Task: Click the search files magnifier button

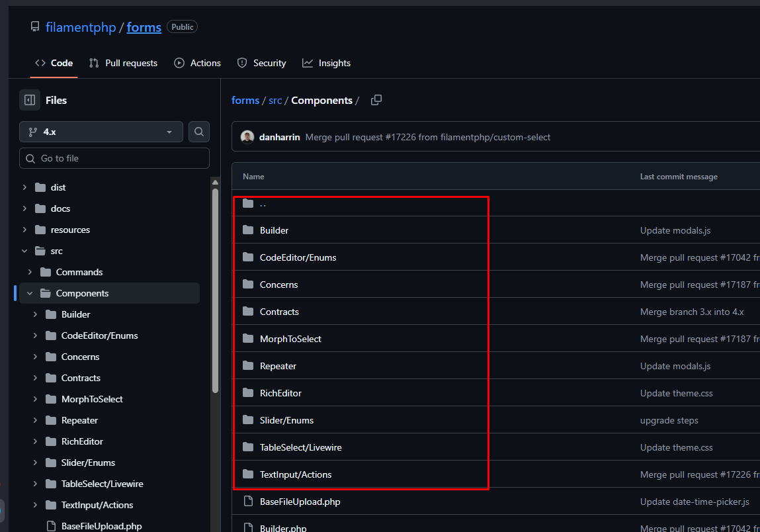Action: [198, 132]
